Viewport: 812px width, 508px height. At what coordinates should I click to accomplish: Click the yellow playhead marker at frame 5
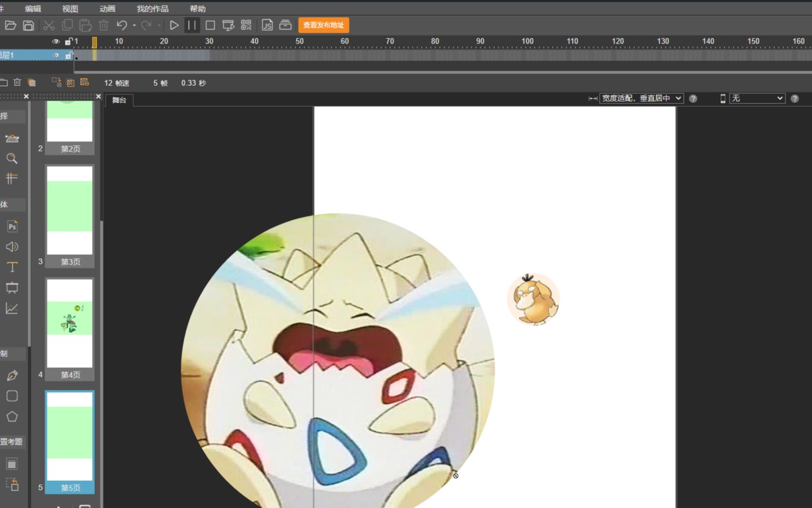pos(94,42)
